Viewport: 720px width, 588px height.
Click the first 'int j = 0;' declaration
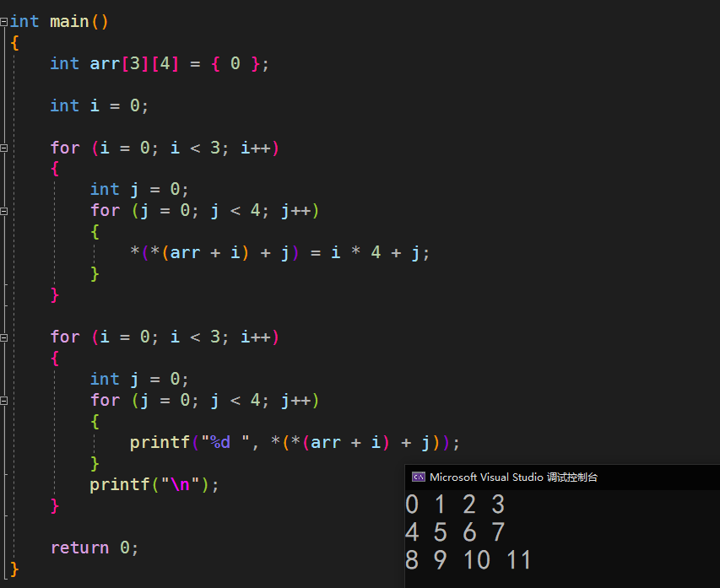pyautogui.click(x=139, y=190)
